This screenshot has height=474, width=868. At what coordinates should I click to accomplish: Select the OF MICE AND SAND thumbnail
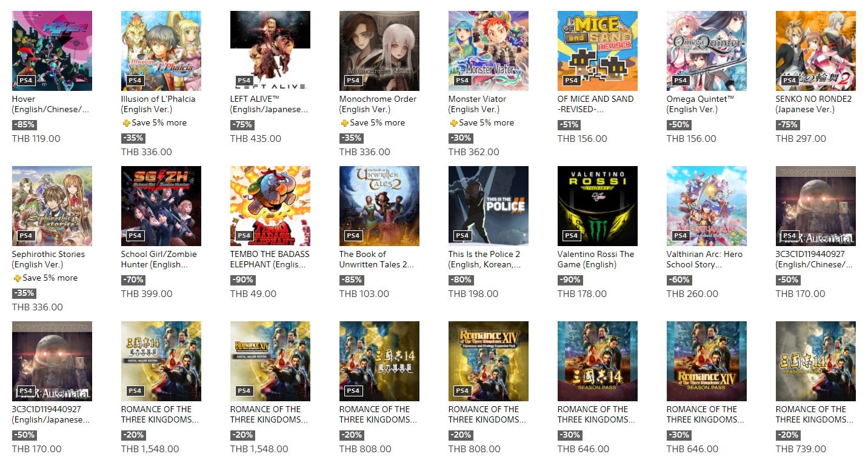tap(598, 51)
